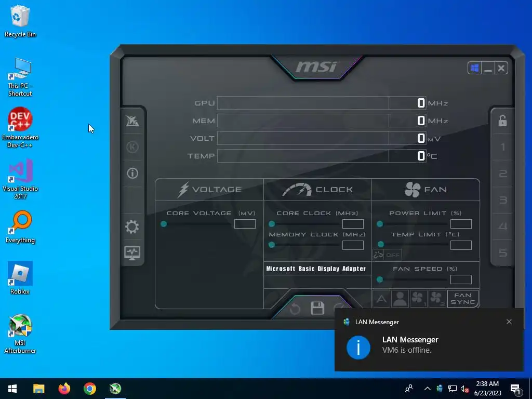Image resolution: width=532 pixels, height=399 pixels.
Task: Click the Core Clock slider handle
Action: pos(272,224)
